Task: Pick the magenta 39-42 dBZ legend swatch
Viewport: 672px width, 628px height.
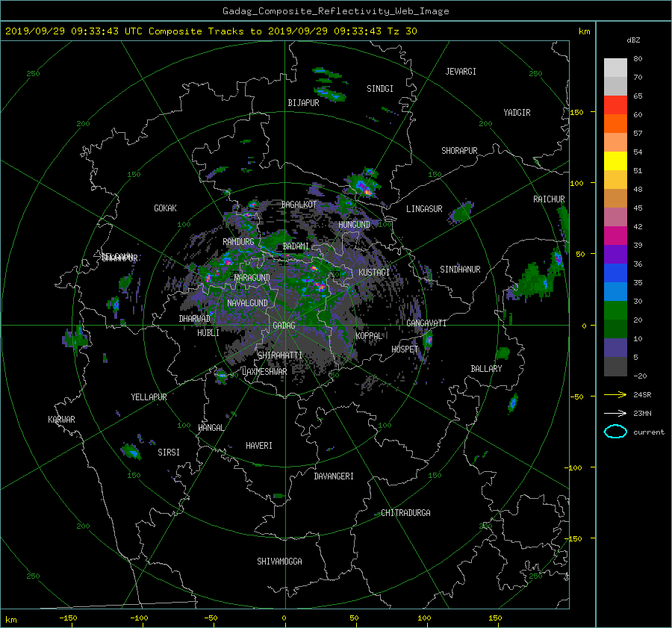Action: tap(615, 236)
